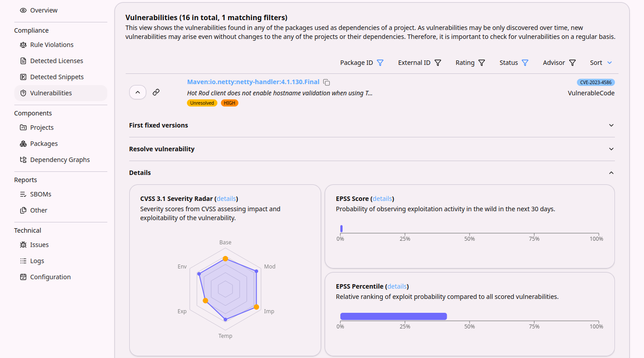Expand Resolve vulnerability section

(372, 149)
